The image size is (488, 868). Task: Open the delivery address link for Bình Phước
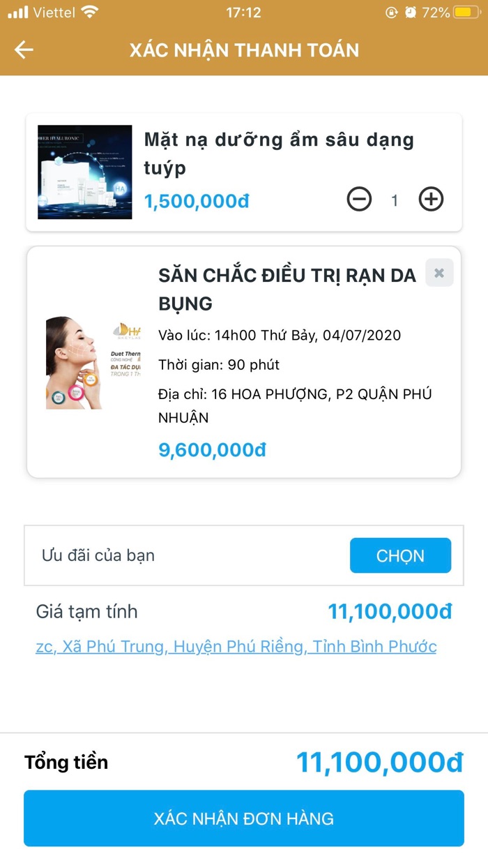(x=237, y=647)
